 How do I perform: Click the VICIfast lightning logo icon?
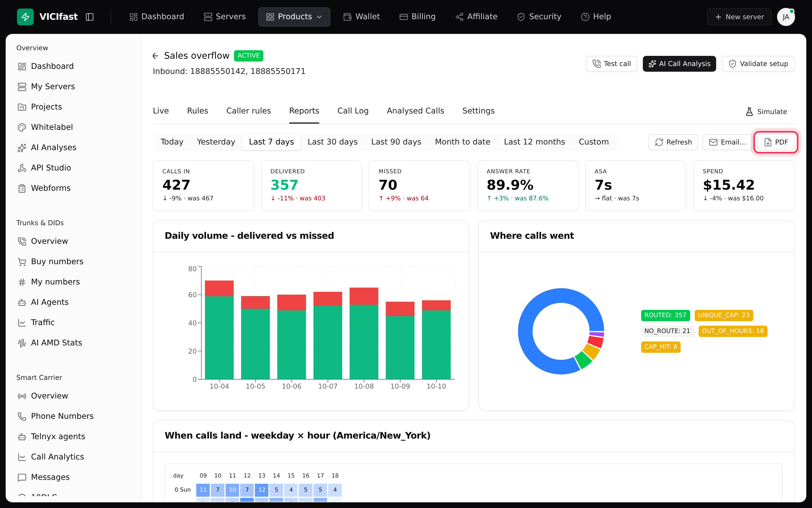click(25, 17)
